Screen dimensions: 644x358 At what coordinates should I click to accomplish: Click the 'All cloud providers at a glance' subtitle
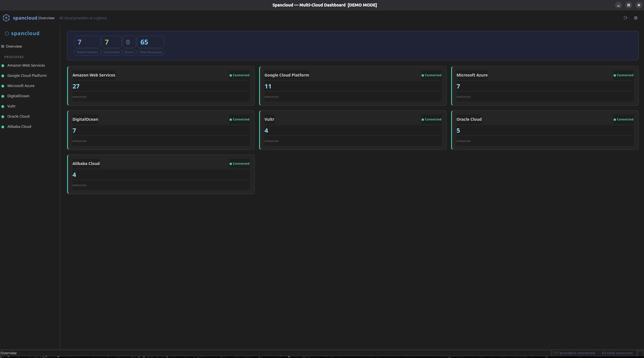click(x=83, y=18)
